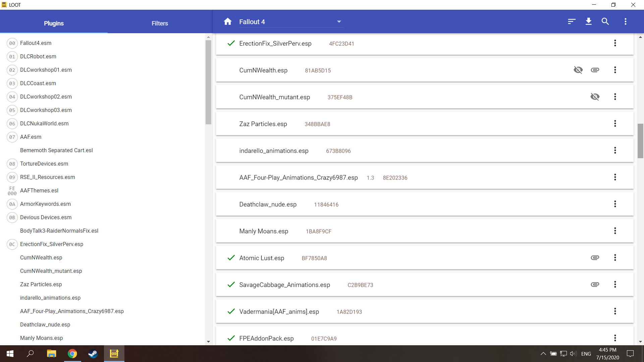Open the search icon in the toolbar
The image size is (644, 362).
[x=605, y=21]
